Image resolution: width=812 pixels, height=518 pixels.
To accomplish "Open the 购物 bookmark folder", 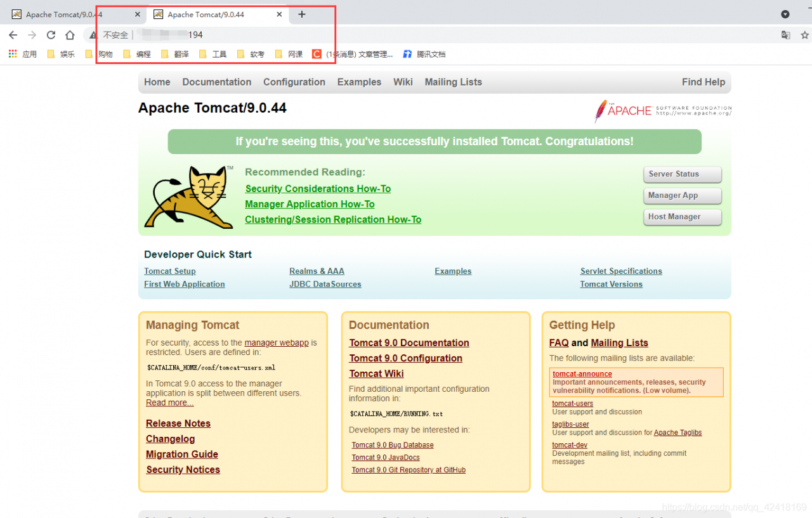I will (99, 55).
